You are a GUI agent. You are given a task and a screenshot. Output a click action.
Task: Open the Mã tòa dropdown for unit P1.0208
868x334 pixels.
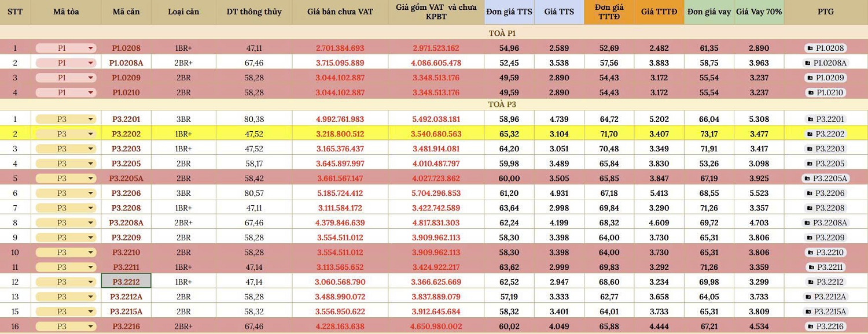pos(90,49)
